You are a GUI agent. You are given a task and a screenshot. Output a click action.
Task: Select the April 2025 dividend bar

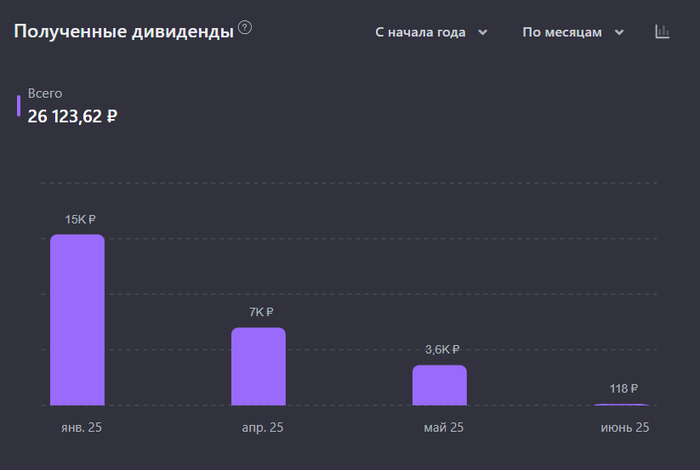point(258,366)
